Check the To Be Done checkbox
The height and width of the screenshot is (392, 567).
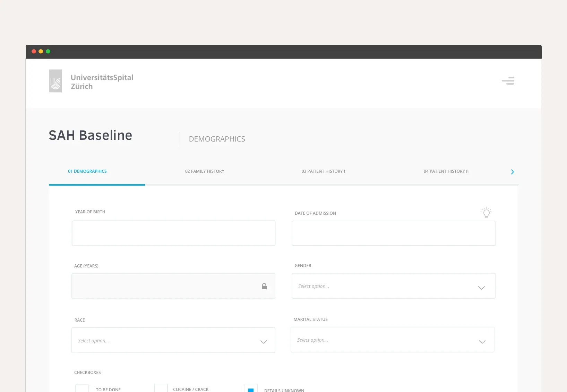(82, 389)
